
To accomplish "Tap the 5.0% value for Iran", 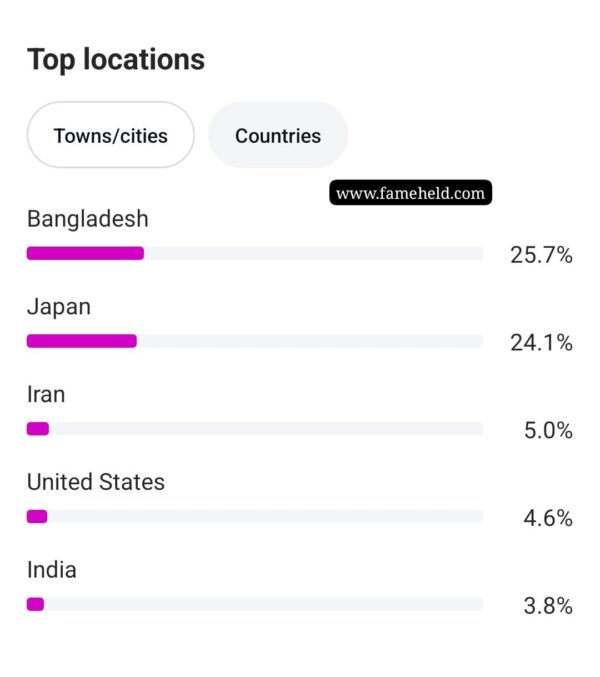I will click(x=548, y=430).
